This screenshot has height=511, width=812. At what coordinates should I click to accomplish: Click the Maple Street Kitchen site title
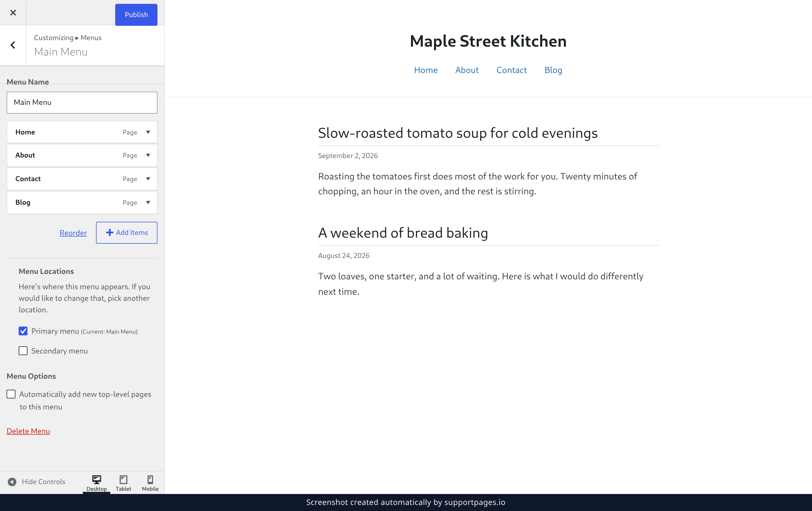tap(488, 41)
